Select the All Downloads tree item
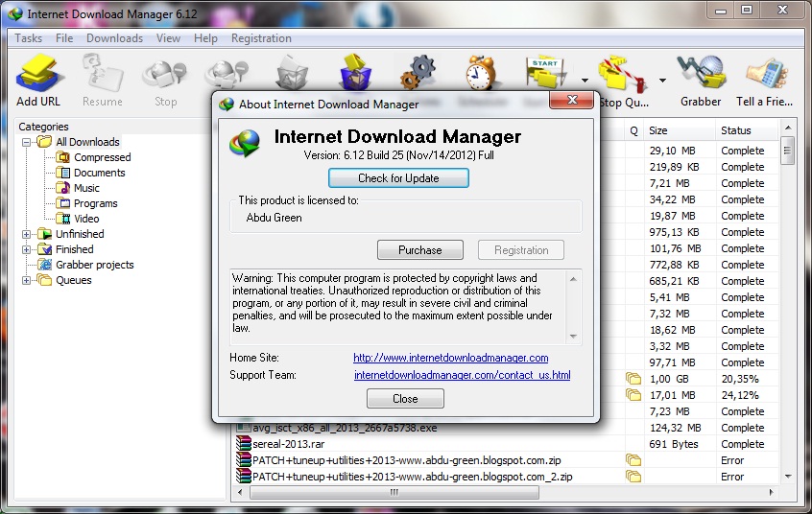This screenshot has height=514, width=812. click(87, 142)
